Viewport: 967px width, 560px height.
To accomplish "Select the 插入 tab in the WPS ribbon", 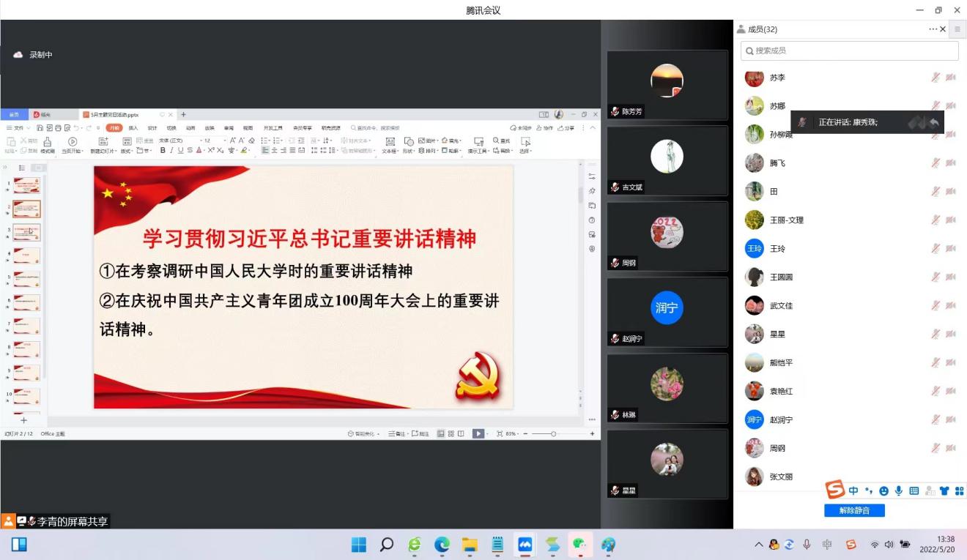I will pos(133,128).
